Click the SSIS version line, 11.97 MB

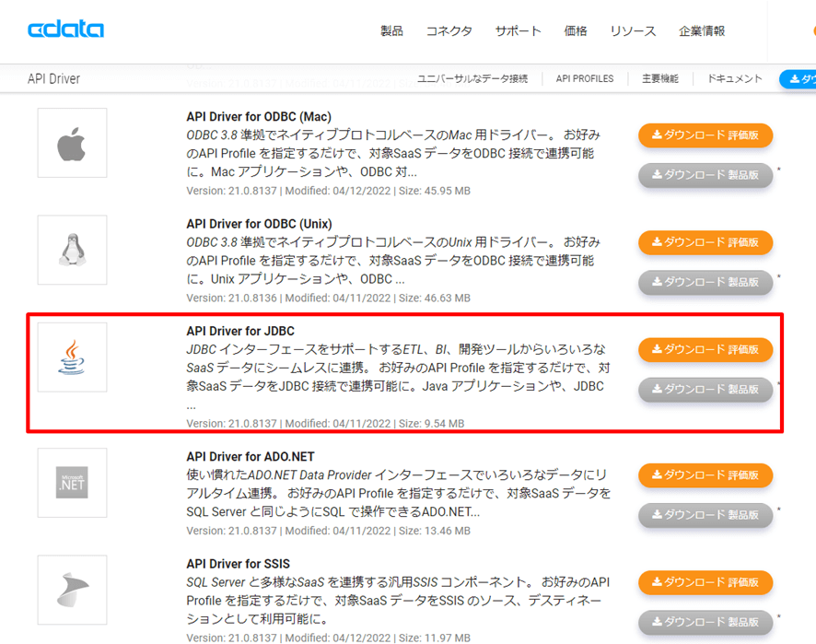(x=329, y=638)
